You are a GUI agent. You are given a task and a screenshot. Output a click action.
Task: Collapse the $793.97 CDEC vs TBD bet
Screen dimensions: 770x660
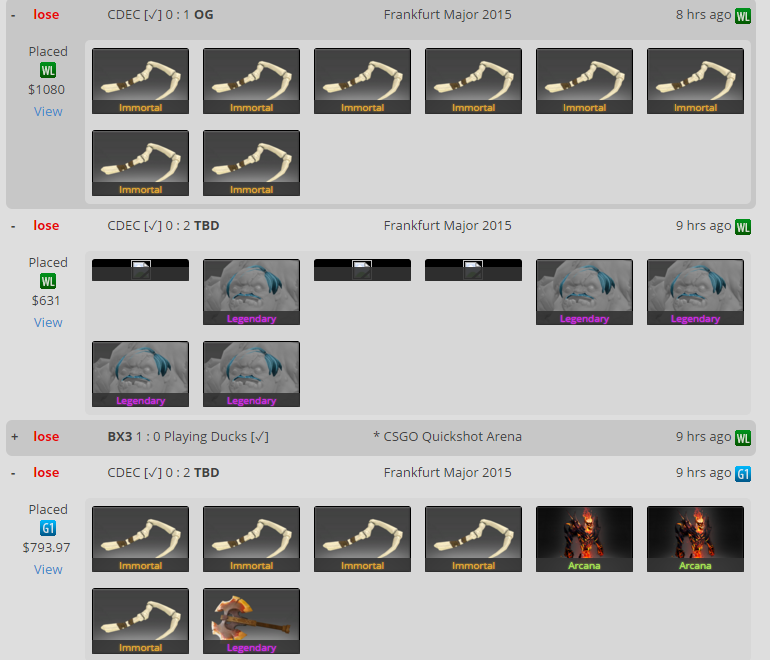coord(13,473)
